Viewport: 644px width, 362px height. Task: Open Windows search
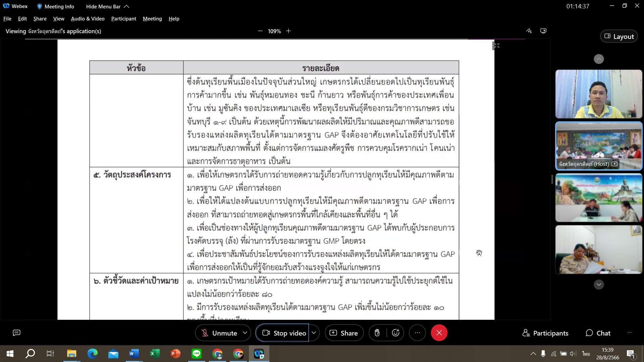(30, 354)
